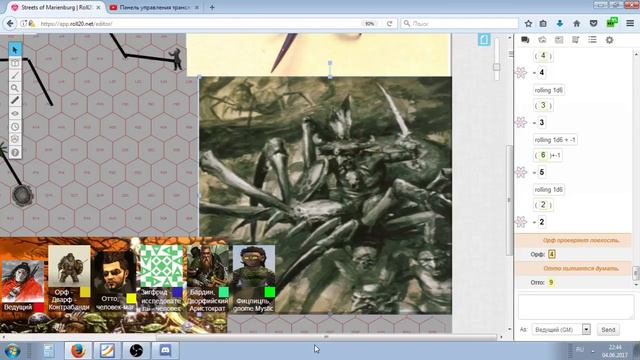The height and width of the screenshot is (360, 640).
Task: Click the Фицпицль gnome player avatar
Action: [253, 266]
